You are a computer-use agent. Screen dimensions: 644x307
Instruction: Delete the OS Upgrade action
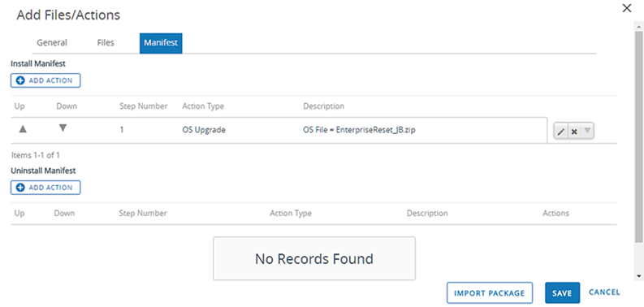(x=574, y=132)
